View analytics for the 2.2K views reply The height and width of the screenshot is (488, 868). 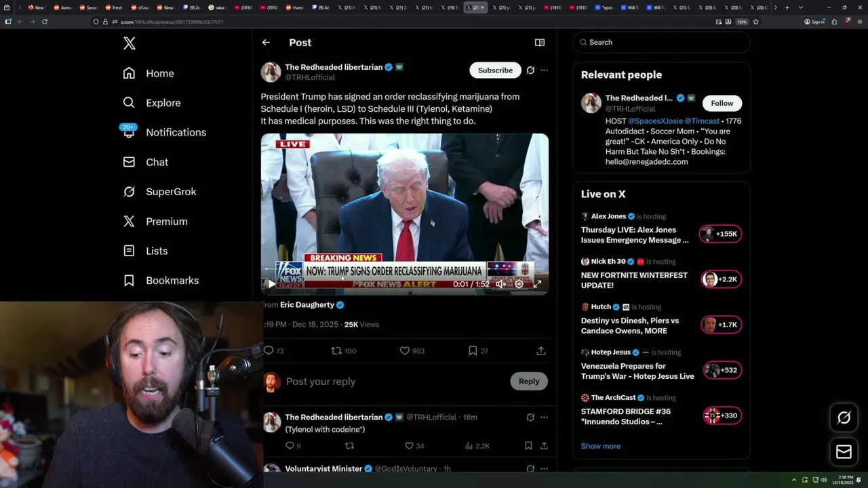(x=477, y=446)
